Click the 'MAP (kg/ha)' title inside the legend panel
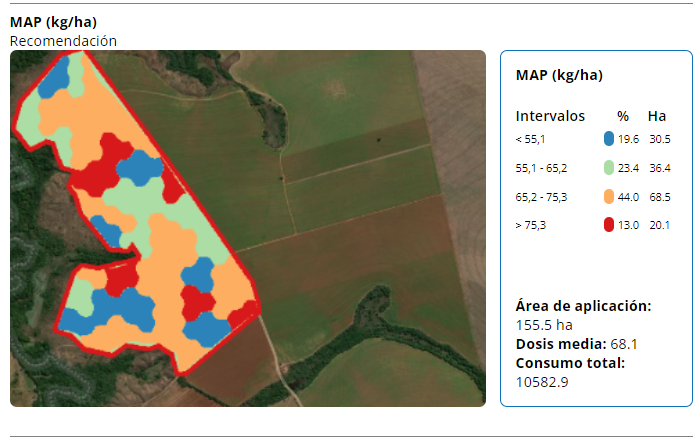Screen dimensions: 700x441 558,76
